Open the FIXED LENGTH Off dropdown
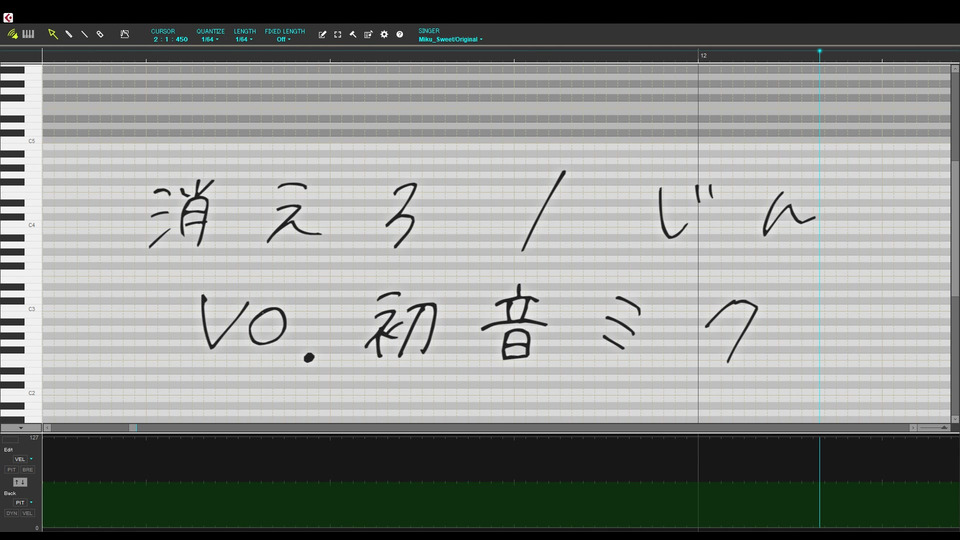960x540 pixels. coord(283,39)
